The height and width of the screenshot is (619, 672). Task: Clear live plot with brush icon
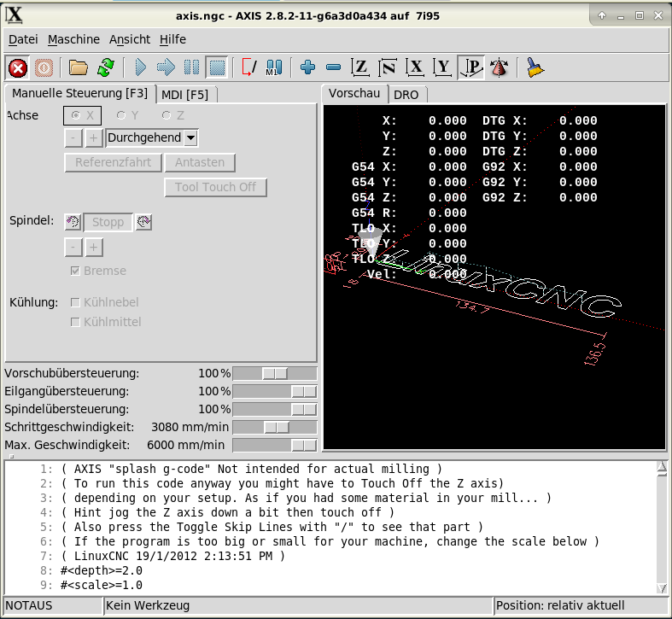point(535,67)
